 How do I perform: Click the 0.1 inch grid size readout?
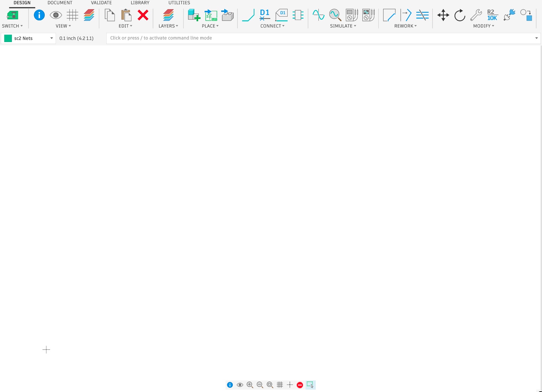[x=77, y=38]
